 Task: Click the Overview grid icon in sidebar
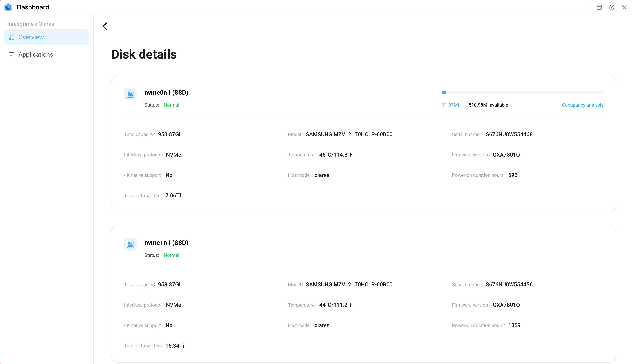point(11,37)
